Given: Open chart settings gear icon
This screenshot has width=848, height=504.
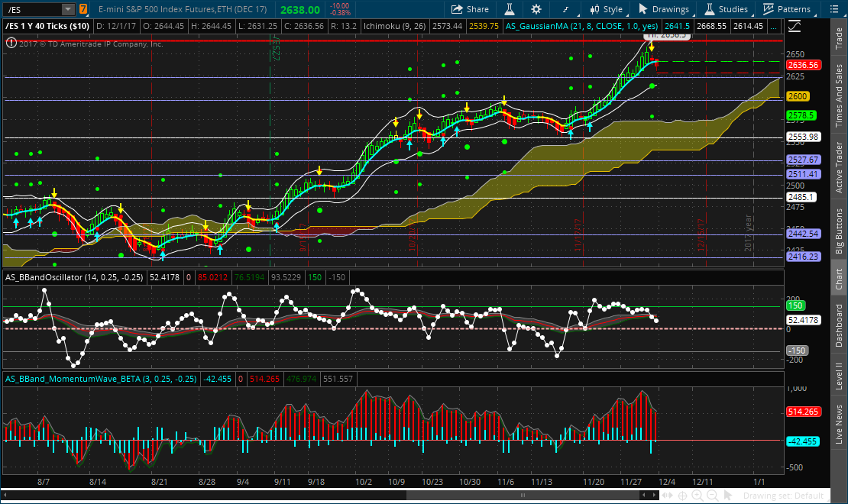Looking at the screenshot, I should 536,9.
